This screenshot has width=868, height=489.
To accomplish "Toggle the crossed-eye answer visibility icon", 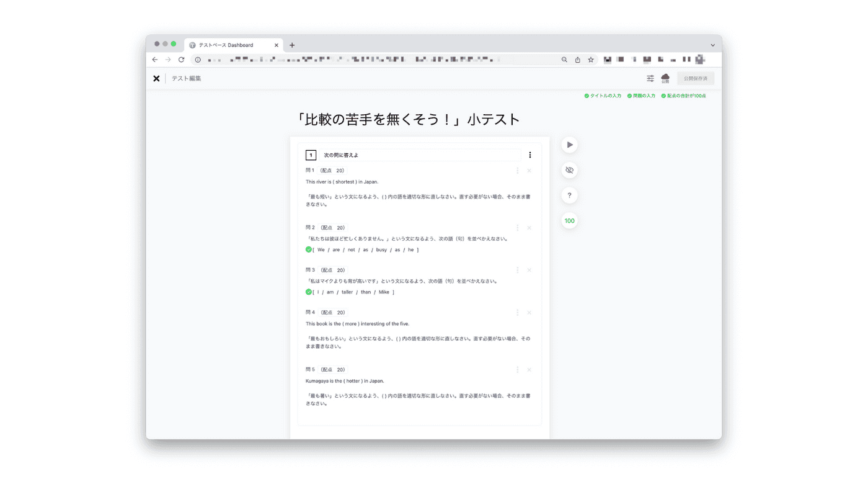I will (569, 170).
